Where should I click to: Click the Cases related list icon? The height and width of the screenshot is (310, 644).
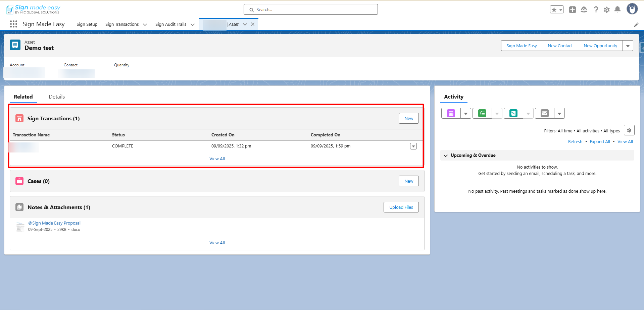tap(19, 181)
